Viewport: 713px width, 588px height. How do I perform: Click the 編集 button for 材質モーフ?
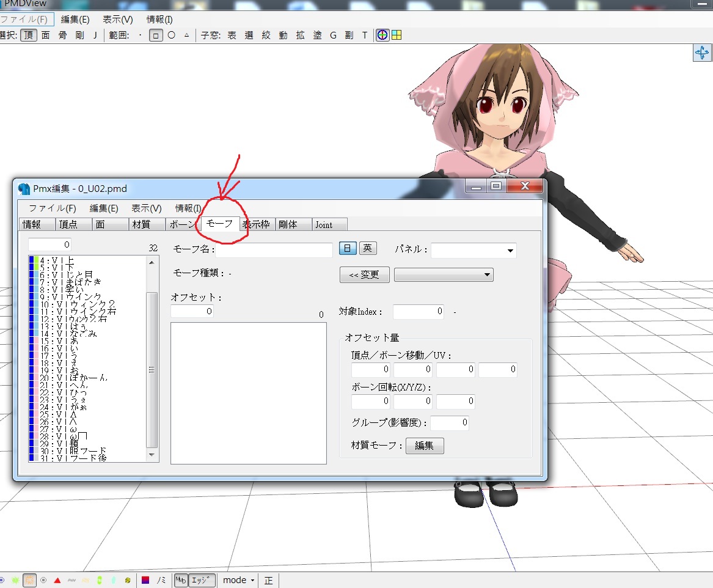(x=424, y=446)
